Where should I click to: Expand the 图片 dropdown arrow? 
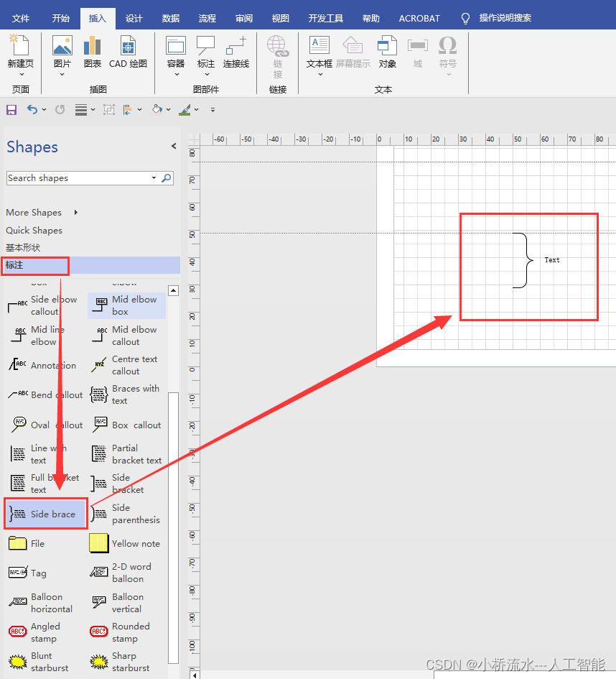62,75
